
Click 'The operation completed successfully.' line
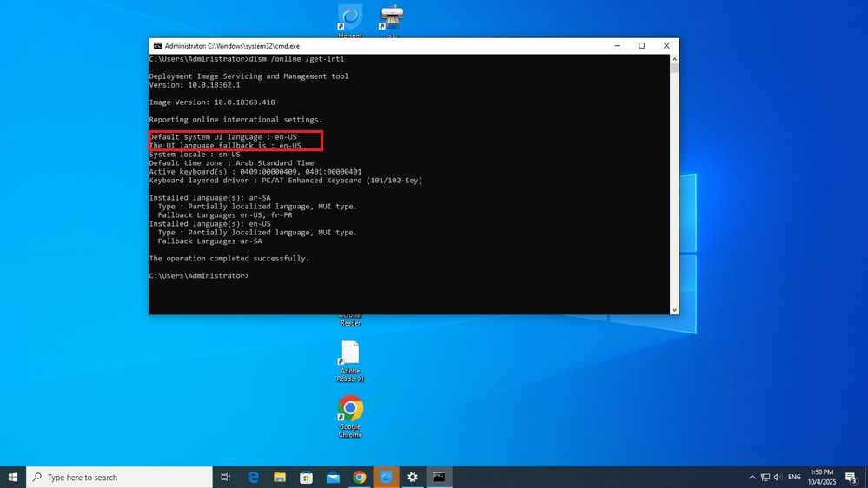pos(229,259)
